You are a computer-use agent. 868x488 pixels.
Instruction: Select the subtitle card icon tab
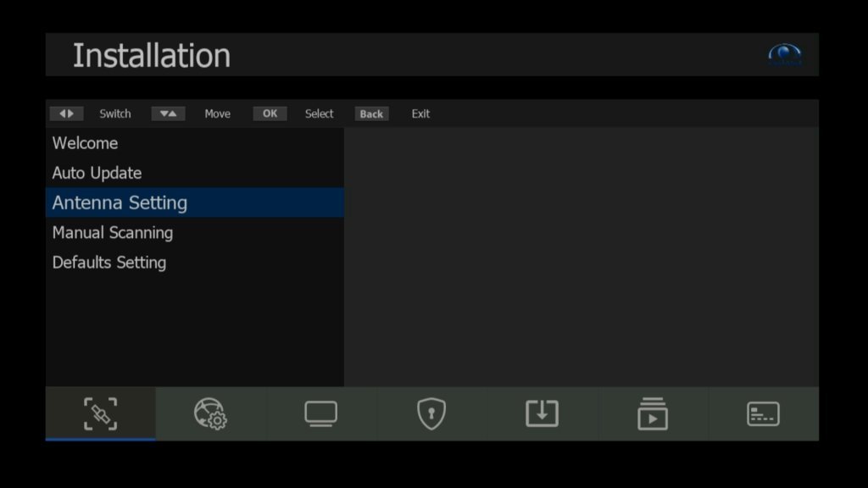click(x=764, y=413)
